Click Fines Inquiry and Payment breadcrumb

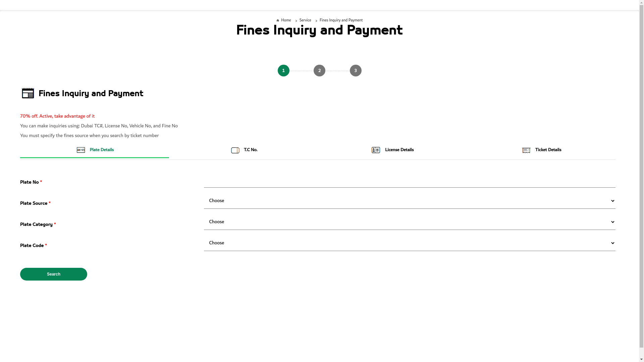pos(341,20)
